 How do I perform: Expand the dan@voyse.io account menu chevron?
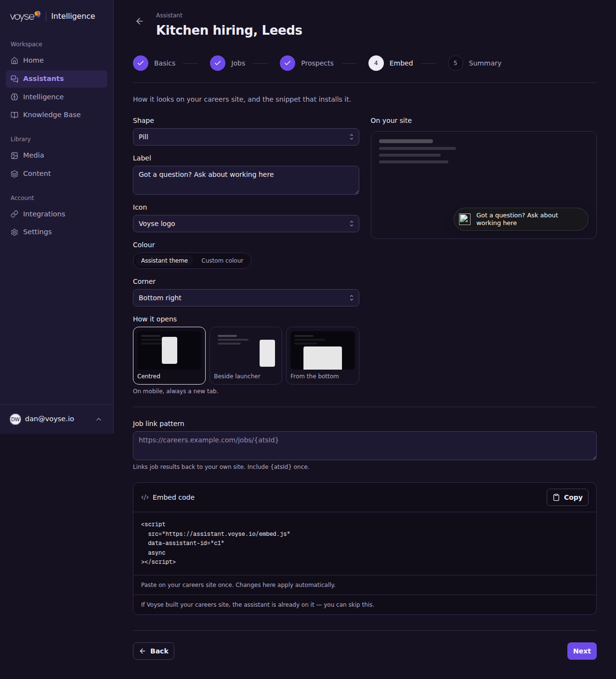99,419
